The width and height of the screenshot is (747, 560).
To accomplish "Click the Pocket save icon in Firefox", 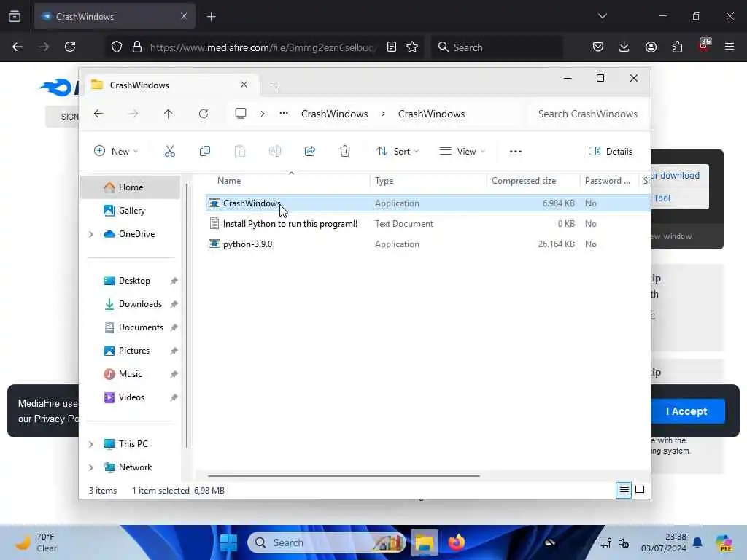I will point(598,47).
